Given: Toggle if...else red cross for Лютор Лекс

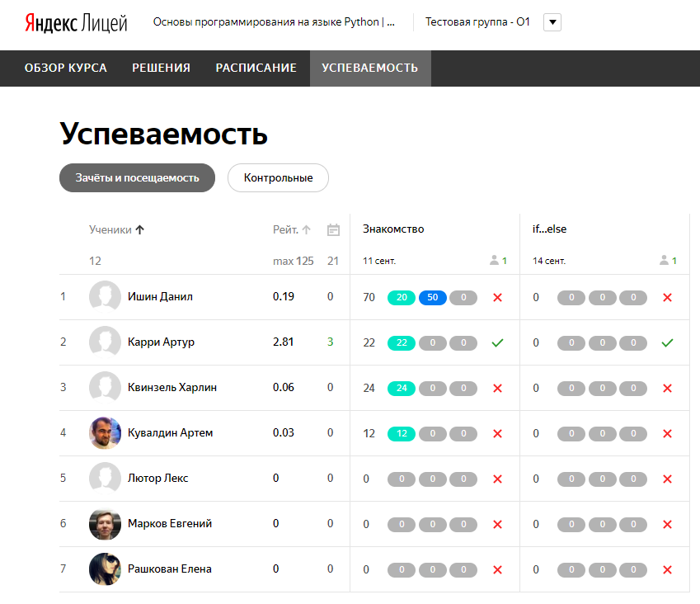Looking at the screenshot, I should [667, 479].
